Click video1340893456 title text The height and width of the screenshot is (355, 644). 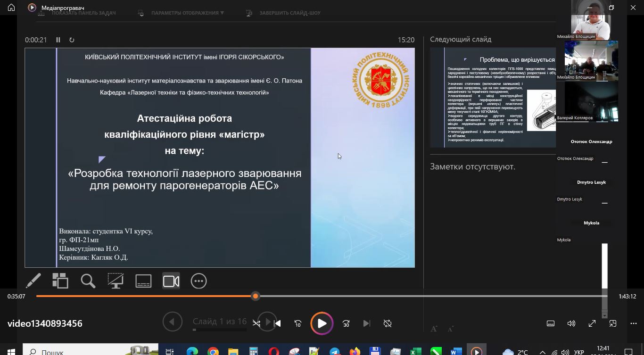tap(45, 323)
